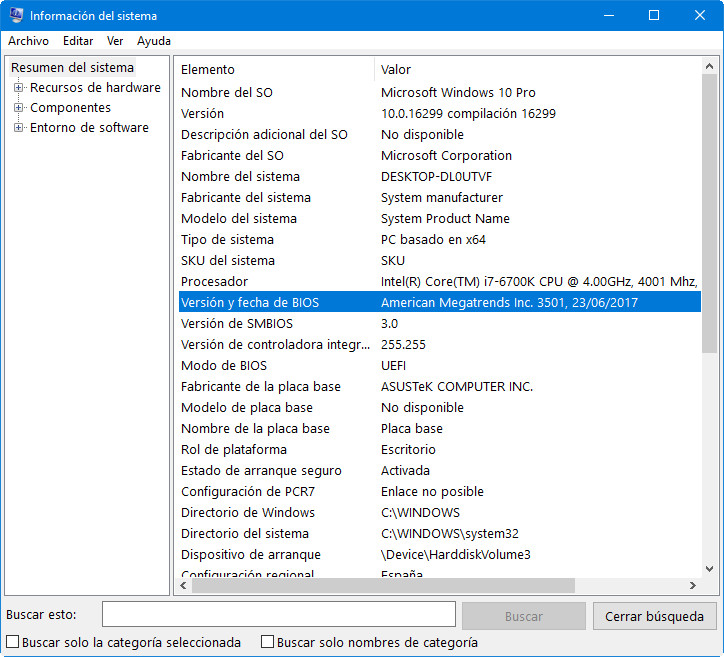Select the Modo de BIOS row
This screenshot has width=724, height=657.
pos(440,366)
